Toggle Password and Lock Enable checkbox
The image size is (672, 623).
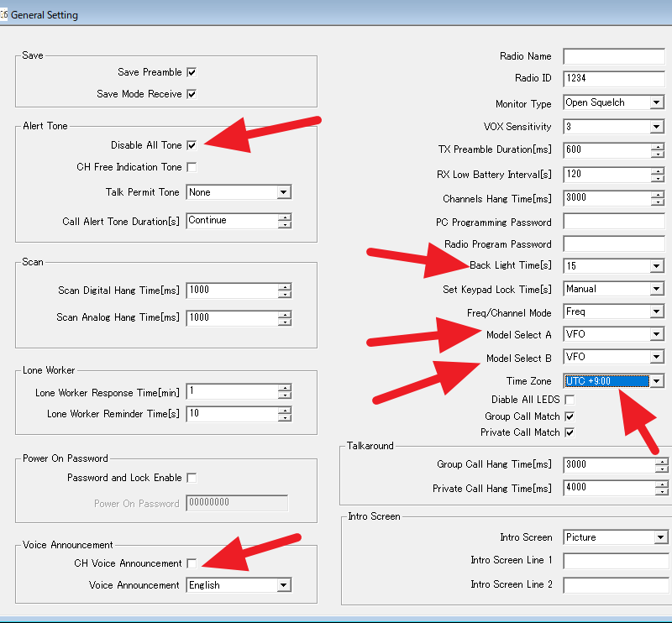tap(192, 478)
